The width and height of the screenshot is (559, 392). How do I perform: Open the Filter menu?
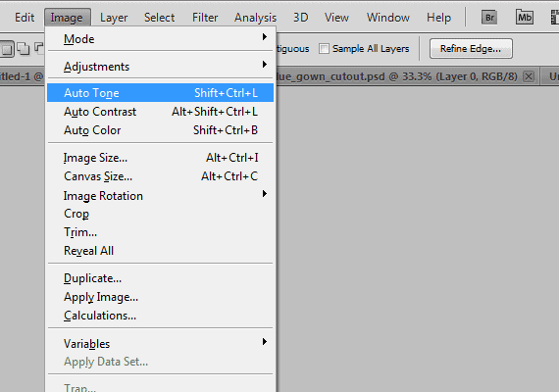coord(205,18)
